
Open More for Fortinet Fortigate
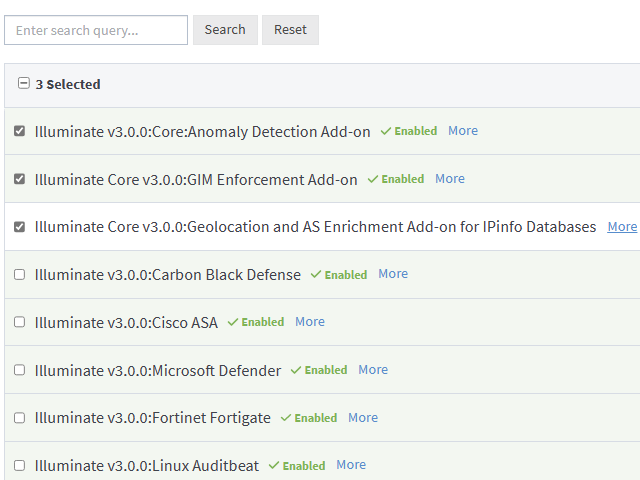coord(363,418)
